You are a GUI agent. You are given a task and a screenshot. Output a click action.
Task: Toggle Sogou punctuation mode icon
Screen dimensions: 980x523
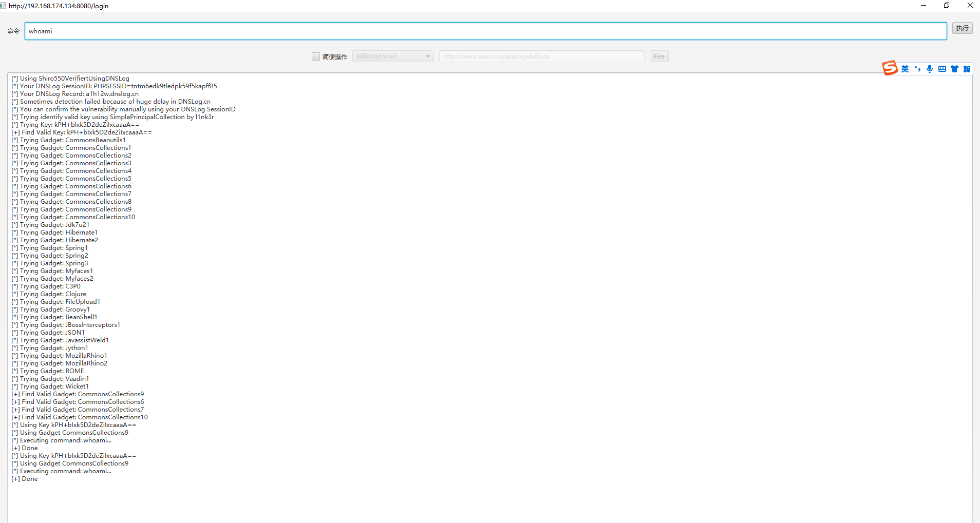[x=917, y=69]
